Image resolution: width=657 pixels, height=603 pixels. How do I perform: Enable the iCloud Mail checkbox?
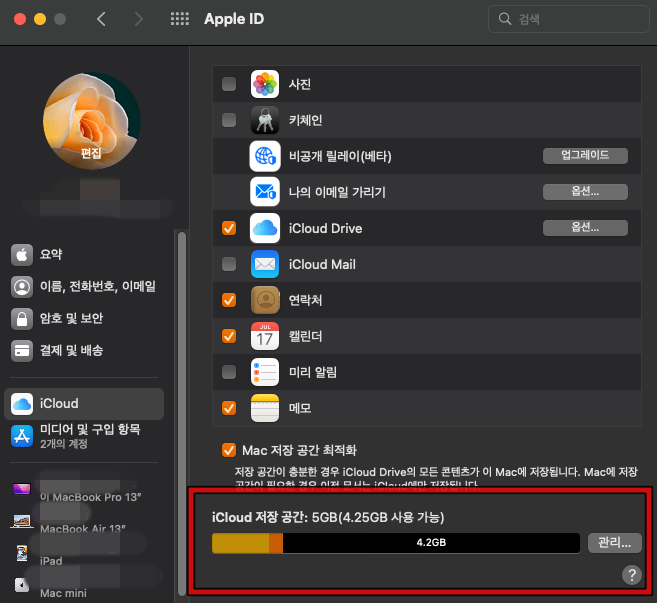(229, 264)
